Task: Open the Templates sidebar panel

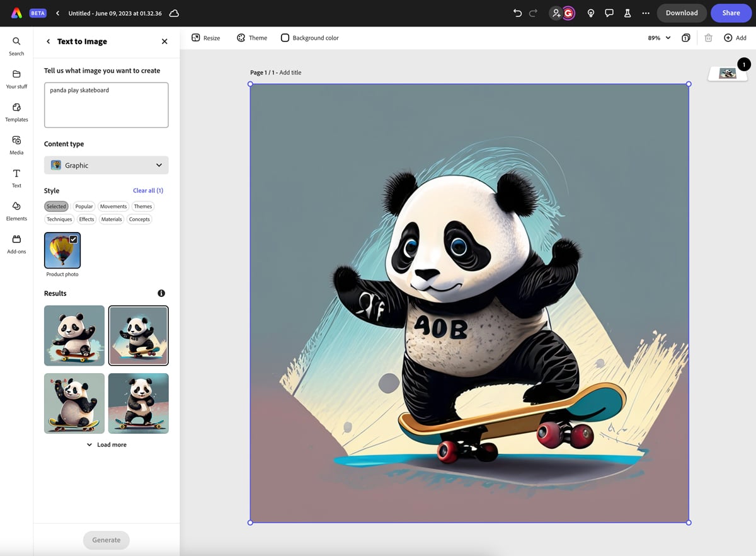Action: point(16,112)
